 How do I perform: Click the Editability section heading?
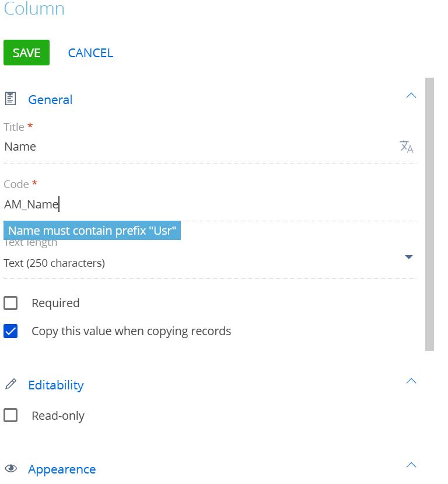pos(56,385)
